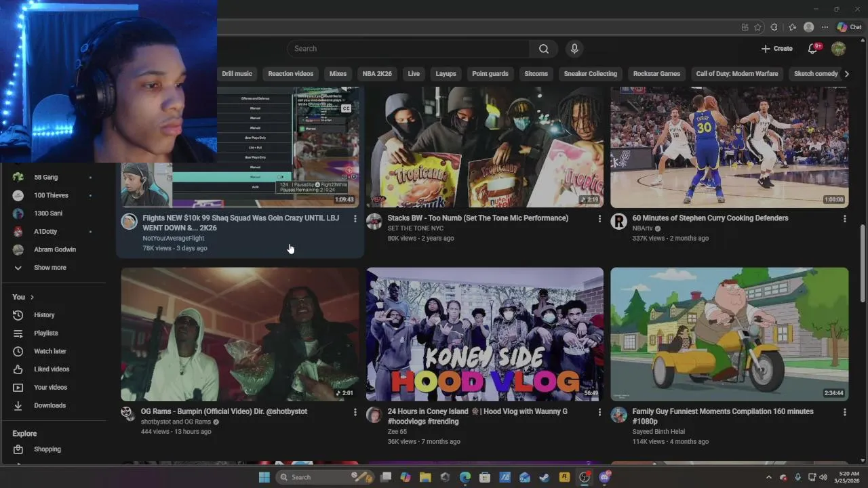Open Copilot Chat in the browser toolbar
The image size is (868, 488).
(849, 27)
